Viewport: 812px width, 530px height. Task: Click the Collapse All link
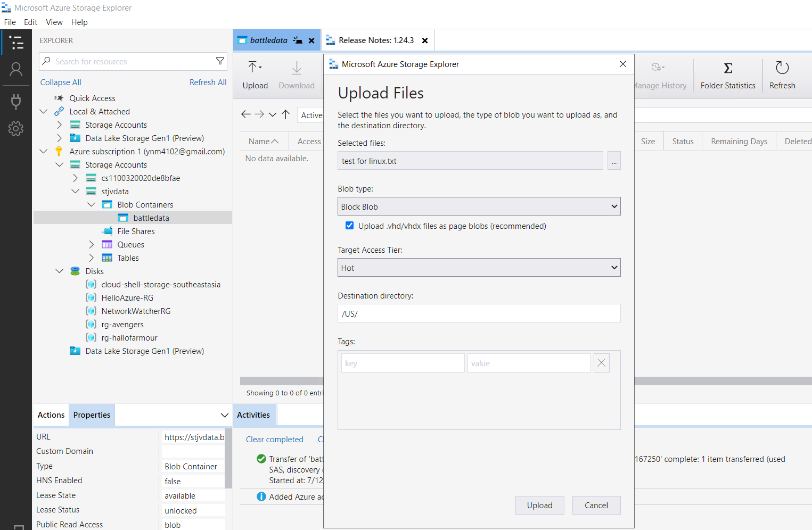coord(61,82)
